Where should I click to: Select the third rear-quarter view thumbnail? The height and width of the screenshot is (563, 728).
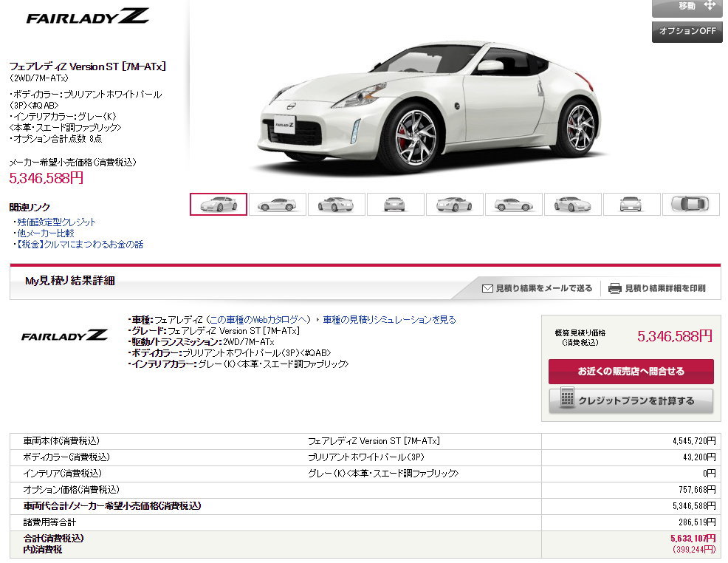click(336, 205)
